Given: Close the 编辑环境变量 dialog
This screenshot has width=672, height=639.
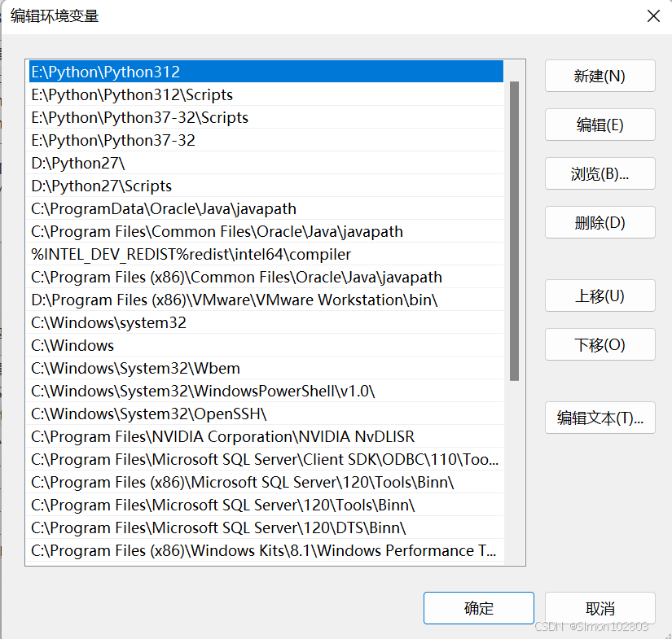Looking at the screenshot, I should coord(653,16).
